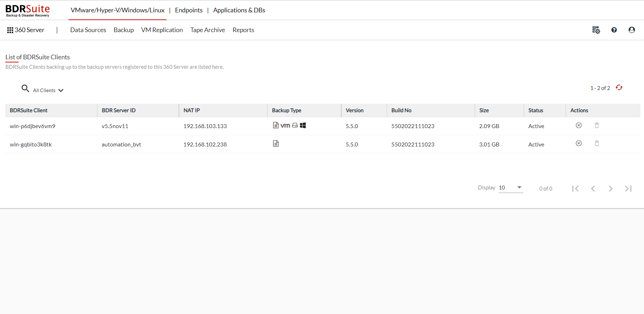The image size is (644, 314).
Task: Open the Reports menu
Action: click(243, 30)
